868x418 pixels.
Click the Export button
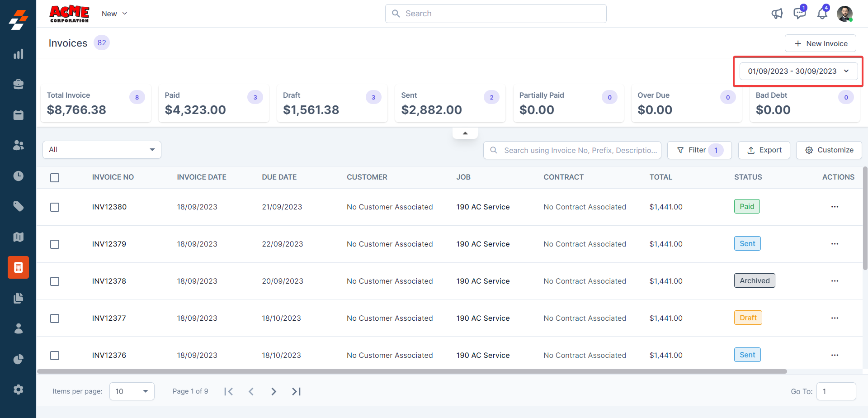[x=764, y=150]
